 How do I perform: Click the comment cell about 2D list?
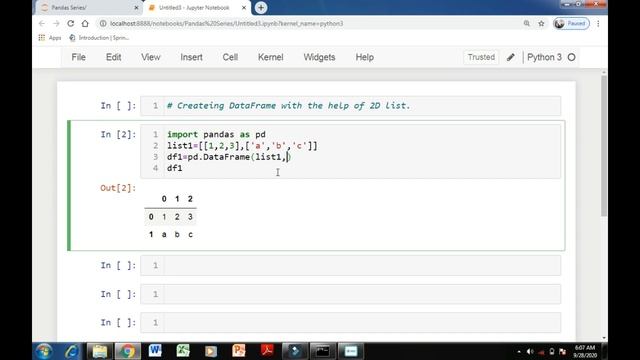click(351, 106)
